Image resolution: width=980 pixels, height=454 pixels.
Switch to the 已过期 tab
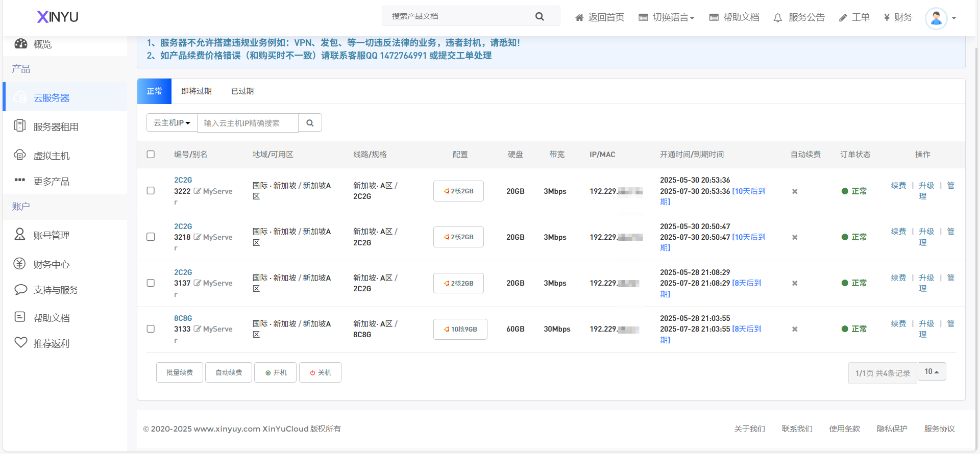pyautogui.click(x=242, y=91)
